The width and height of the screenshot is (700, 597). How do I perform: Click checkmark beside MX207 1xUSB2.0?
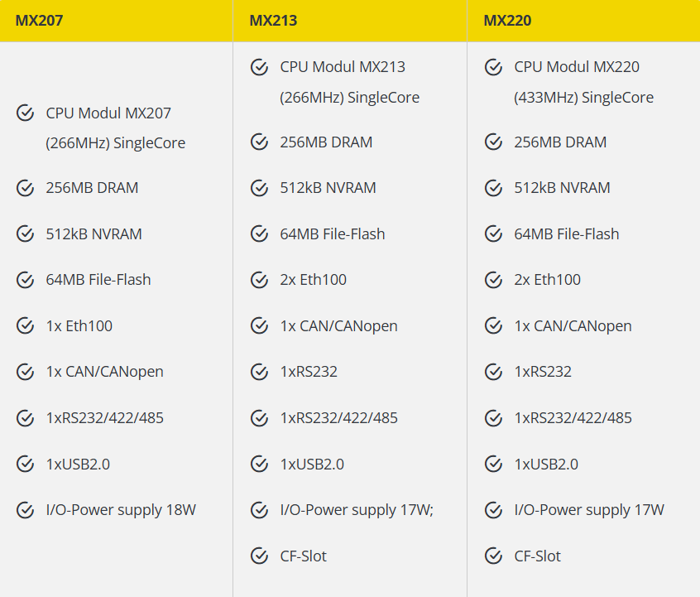click(25, 464)
